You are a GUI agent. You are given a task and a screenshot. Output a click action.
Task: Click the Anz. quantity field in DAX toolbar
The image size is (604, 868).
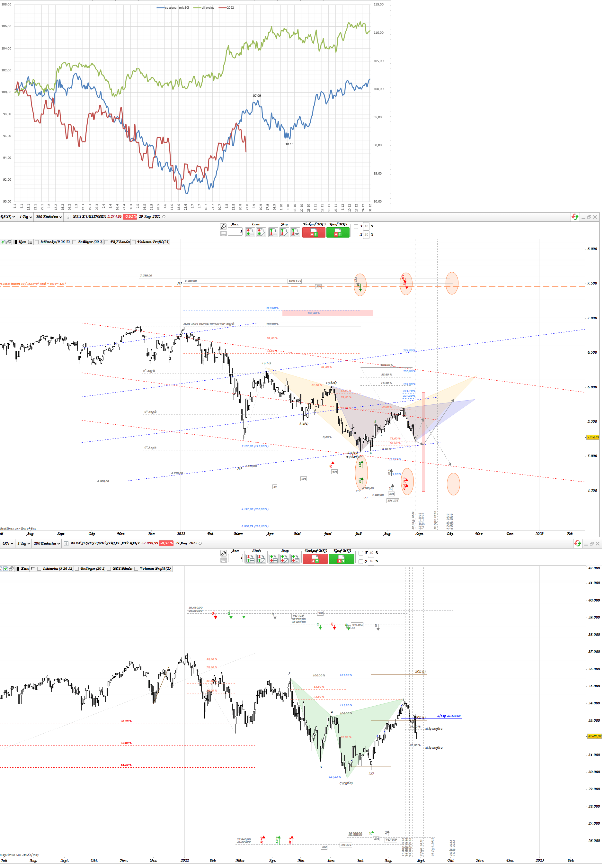[x=235, y=231]
